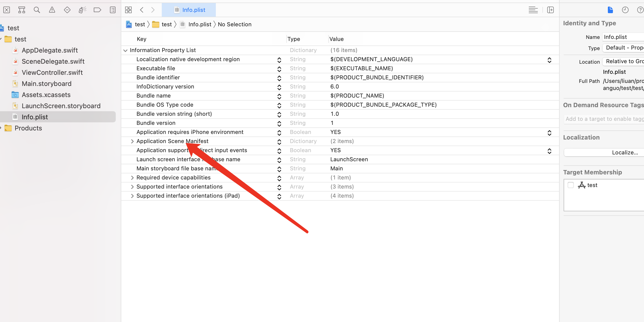Expand Application Scene Manifest row
The height and width of the screenshot is (322, 644).
[132, 141]
